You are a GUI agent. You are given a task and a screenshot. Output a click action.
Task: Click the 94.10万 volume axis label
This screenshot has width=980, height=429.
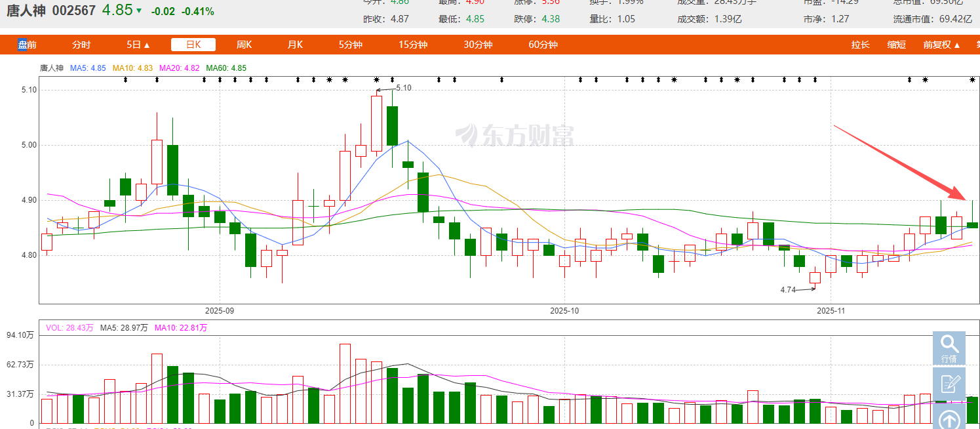(20, 335)
